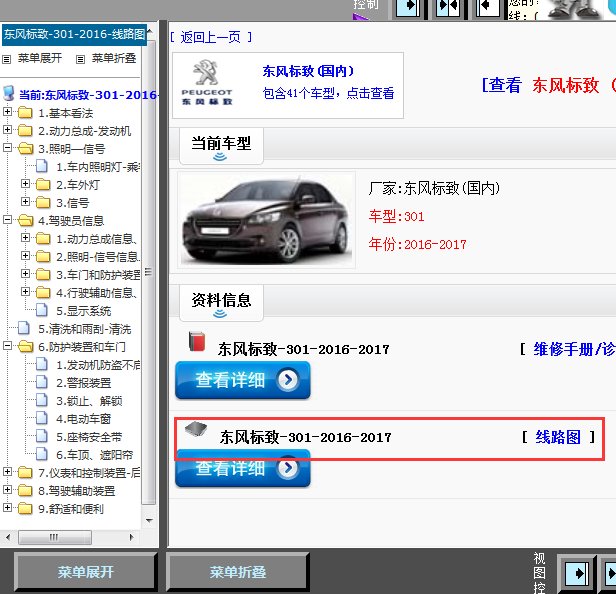Expand the 3.信号 subfolder
Image resolution: width=616 pixels, height=594 pixels.
point(25,202)
